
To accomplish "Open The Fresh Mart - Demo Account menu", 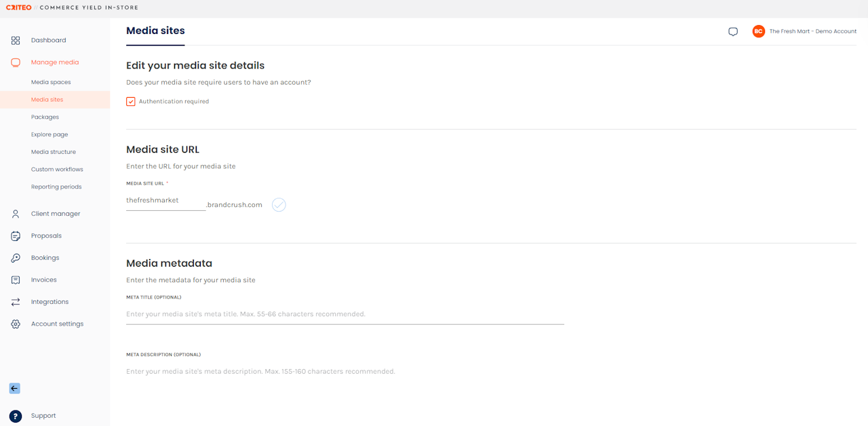I will [x=805, y=31].
